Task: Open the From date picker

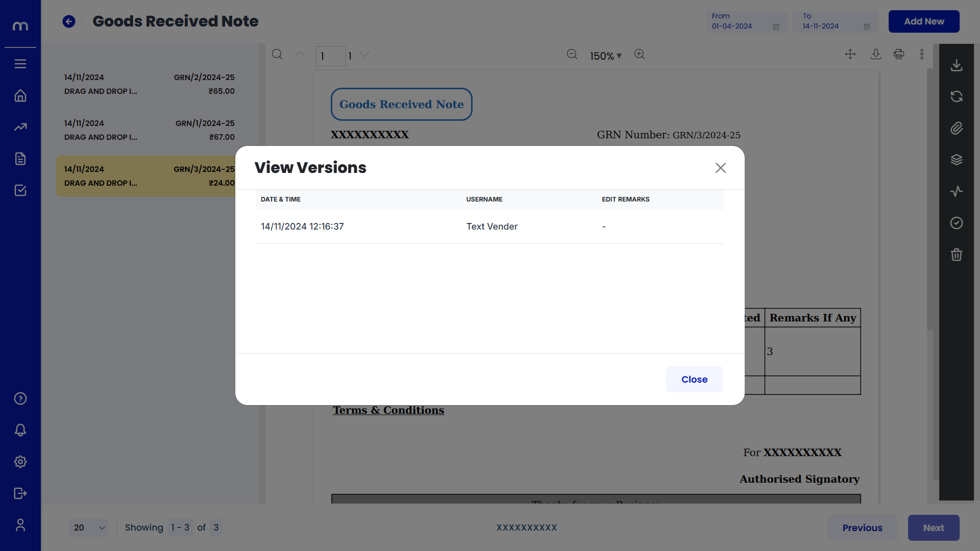Action: [746, 22]
